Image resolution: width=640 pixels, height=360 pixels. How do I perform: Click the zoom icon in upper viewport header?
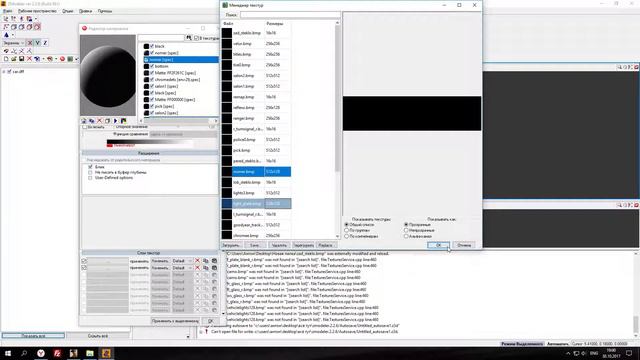coord(620,67)
